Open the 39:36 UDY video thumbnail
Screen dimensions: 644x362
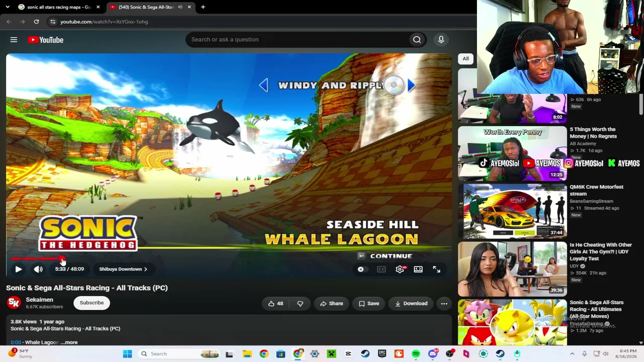[x=512, y=269]
